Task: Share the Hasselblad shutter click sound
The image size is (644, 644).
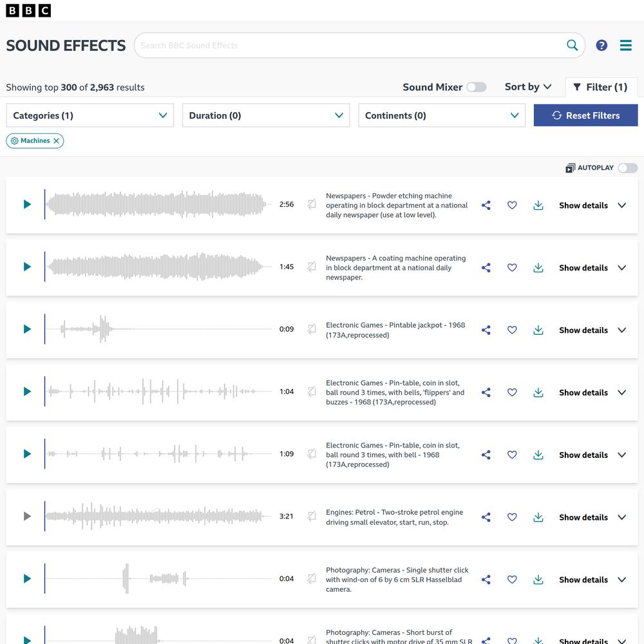Action: 486,580
